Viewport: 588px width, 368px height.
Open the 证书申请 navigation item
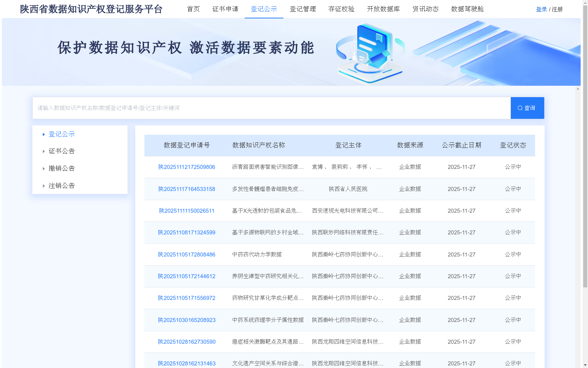tap(225, 9)
